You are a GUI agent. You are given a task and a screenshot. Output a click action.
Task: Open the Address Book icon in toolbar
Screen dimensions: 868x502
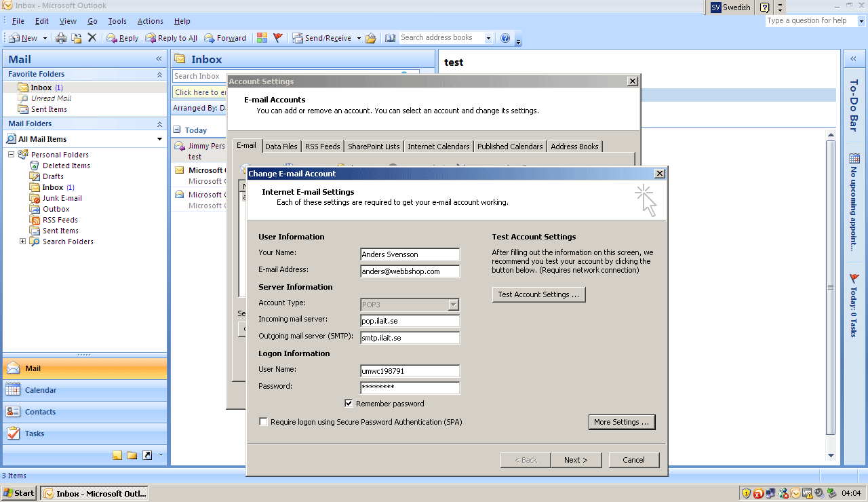(390, 38)
